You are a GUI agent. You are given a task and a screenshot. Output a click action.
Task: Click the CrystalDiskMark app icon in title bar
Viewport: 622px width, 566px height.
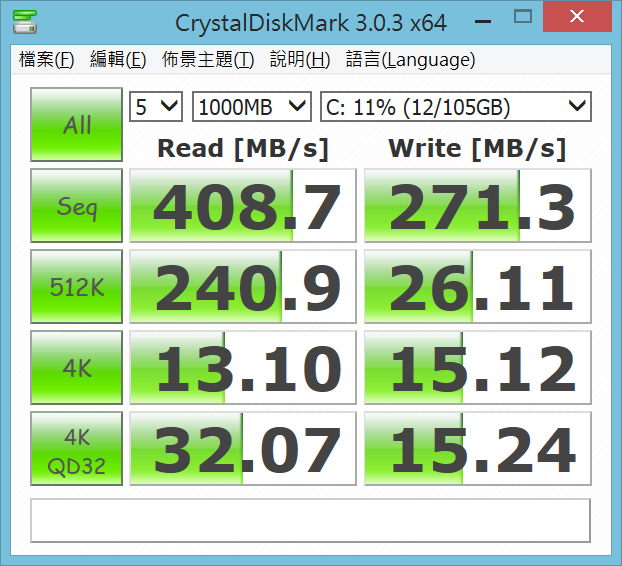click(25, 21)
